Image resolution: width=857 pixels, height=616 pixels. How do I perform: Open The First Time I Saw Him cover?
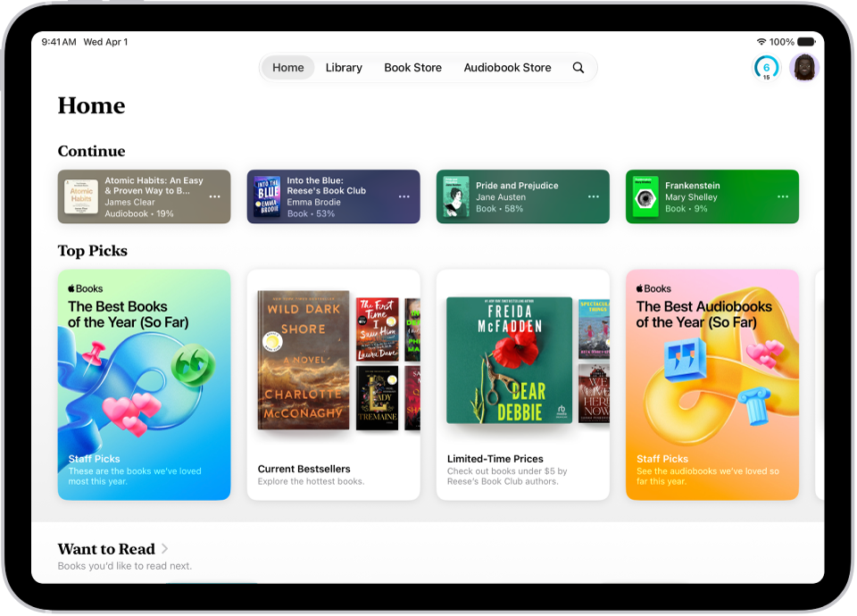[377, 329]
